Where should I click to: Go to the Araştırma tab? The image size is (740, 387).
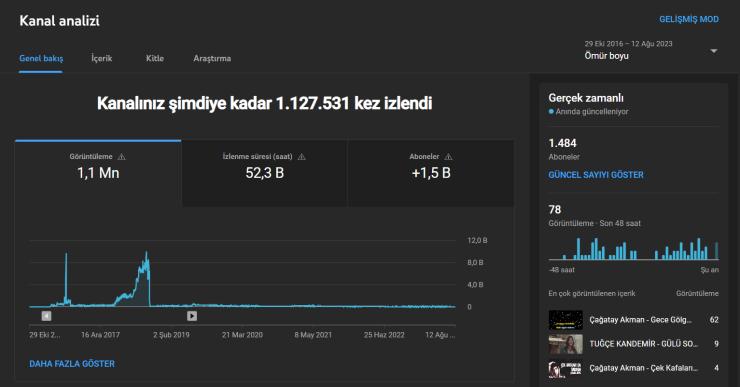pos(212,59)
